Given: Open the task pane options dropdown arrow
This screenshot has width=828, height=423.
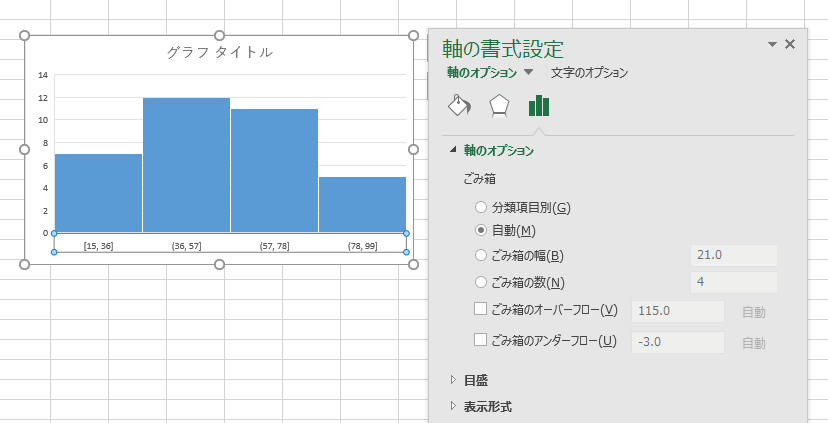Looking at the screenshot, I should 772,44.
